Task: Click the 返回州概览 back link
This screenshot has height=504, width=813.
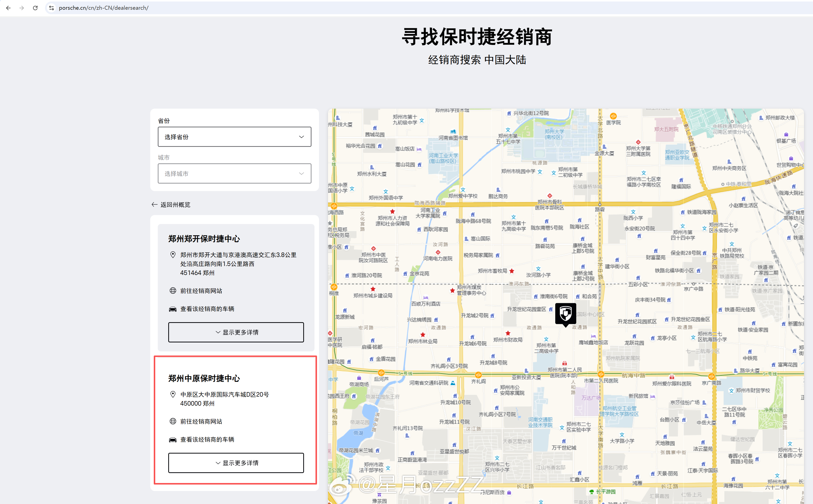Action: [171, 205]
